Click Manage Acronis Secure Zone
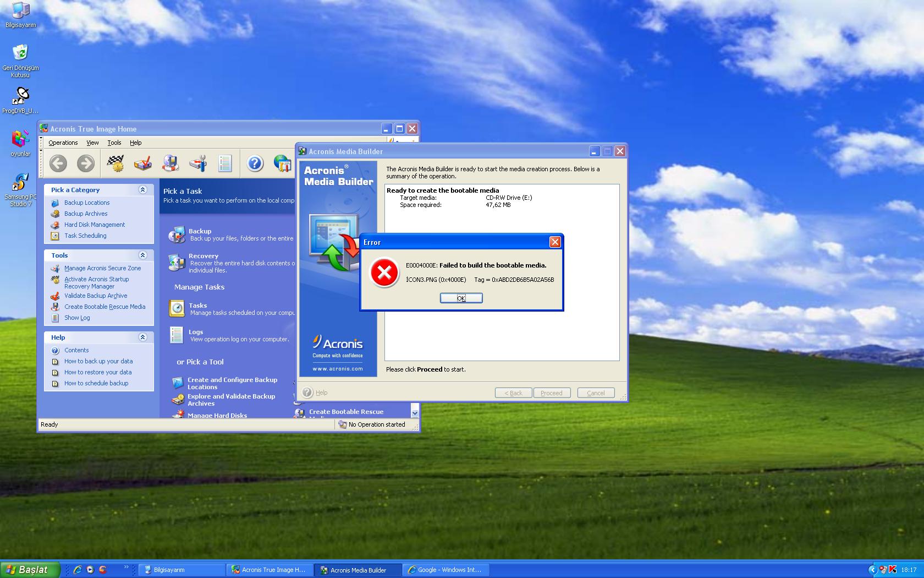The width and height of the screenshot is (924, 578). [102, 268]
